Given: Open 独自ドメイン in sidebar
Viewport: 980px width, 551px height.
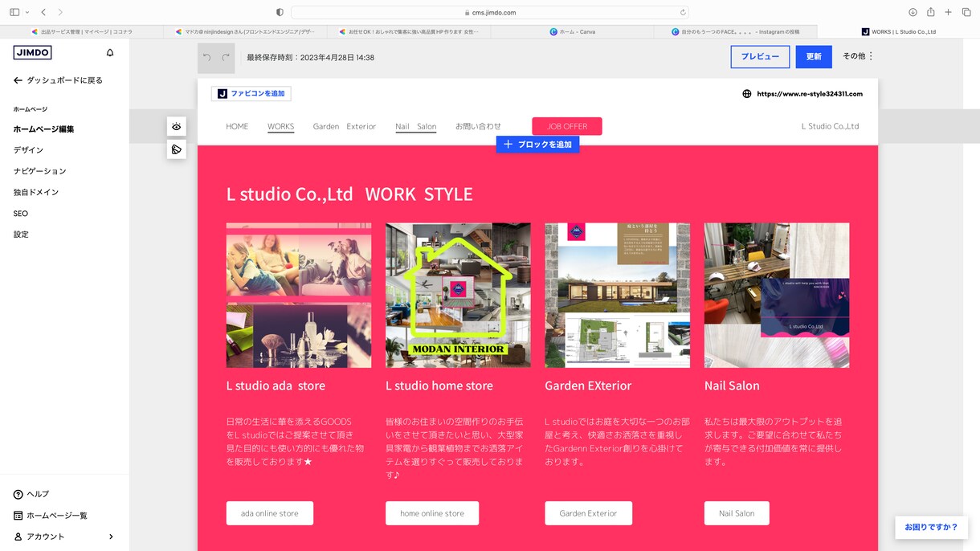Looking at the screenshot, I should (x=35, y=192).
